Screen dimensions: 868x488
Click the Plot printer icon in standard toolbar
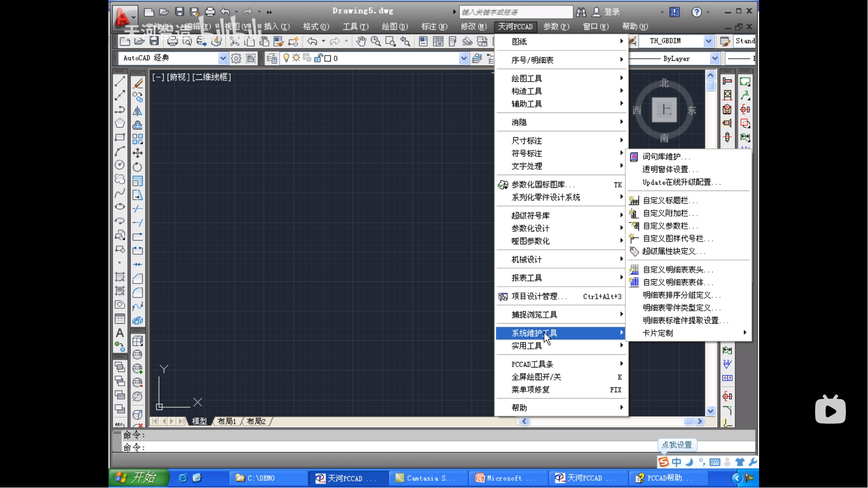[172, 42]
